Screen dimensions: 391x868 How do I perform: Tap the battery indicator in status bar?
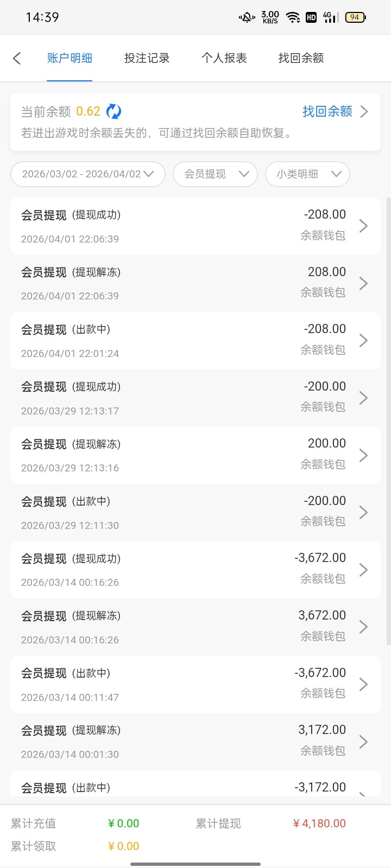coord(355,17)
